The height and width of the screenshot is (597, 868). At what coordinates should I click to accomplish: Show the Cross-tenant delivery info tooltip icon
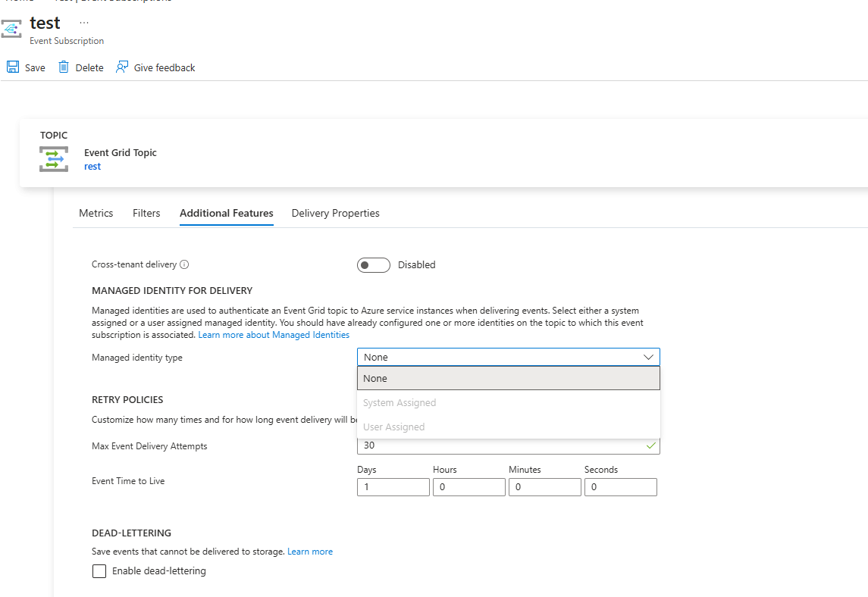point(184,264)
